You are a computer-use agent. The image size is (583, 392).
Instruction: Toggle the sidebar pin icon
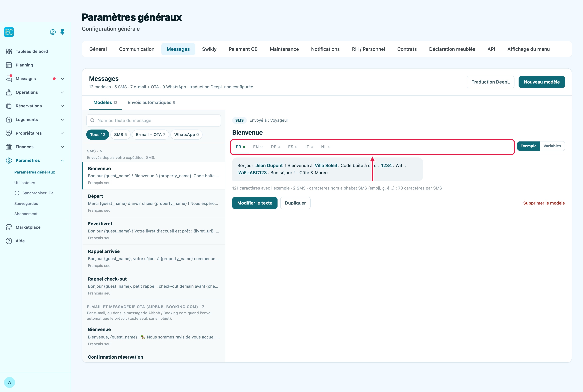[x=63, y=32]
